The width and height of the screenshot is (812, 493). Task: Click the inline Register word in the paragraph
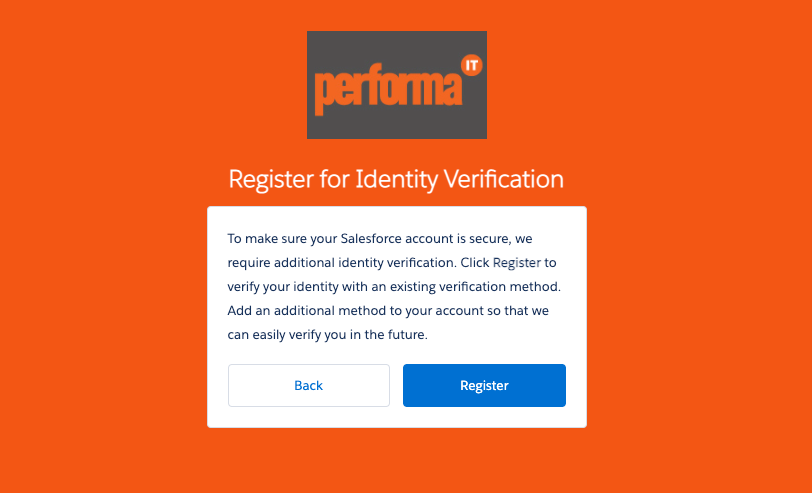516,263
